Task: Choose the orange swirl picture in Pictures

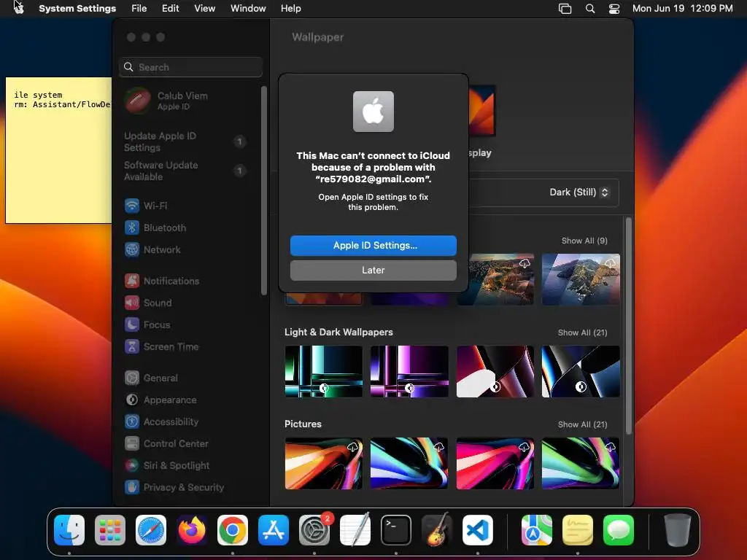Action: [323, 463]
